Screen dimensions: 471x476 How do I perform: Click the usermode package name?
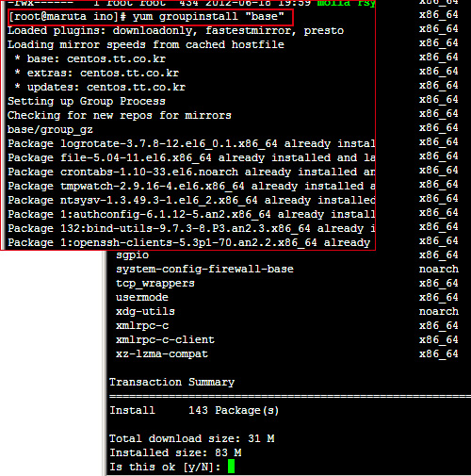(x=142, y=297)
